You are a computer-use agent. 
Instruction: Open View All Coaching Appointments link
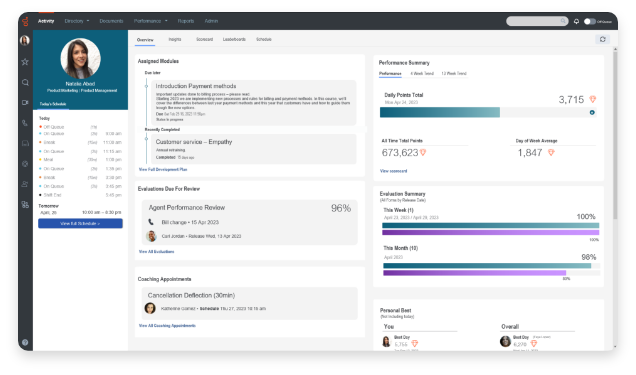pyautogui.click(x=167, y=326)
